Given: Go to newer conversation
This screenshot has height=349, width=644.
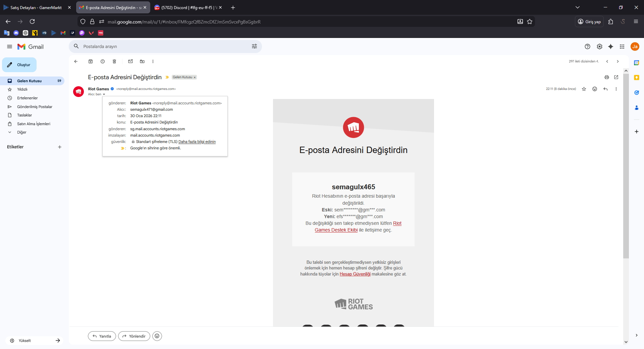Looking at the screenshot, I should click(607, 61).
